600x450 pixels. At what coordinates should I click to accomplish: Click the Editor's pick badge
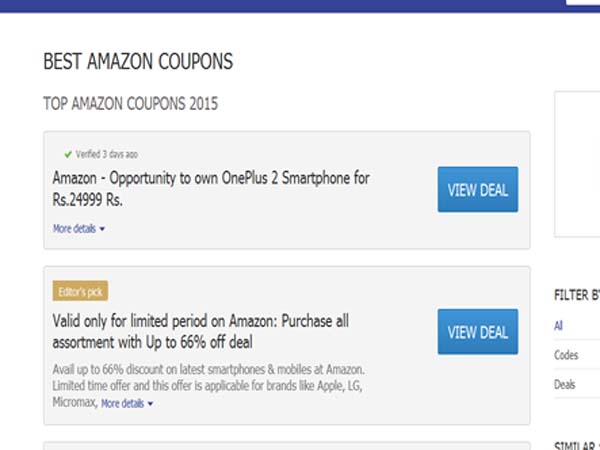tap(80, 291)
